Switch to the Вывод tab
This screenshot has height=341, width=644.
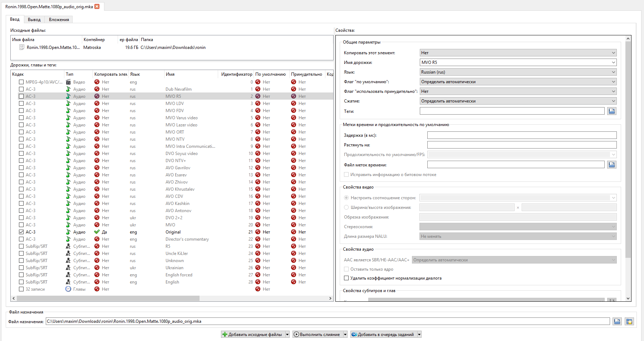click(34, 20)
